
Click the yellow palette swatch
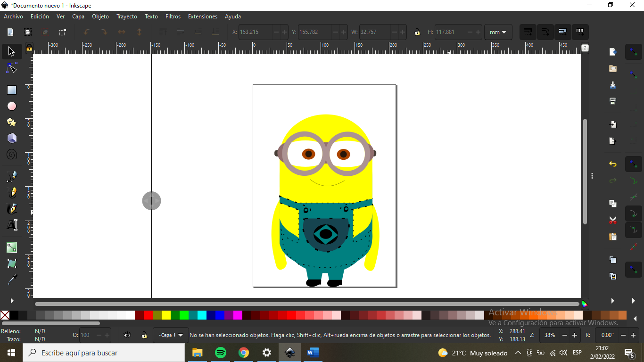[166, 315]
